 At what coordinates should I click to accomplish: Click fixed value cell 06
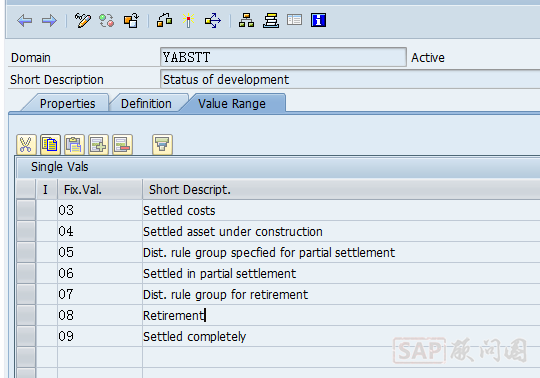(100, 273)
